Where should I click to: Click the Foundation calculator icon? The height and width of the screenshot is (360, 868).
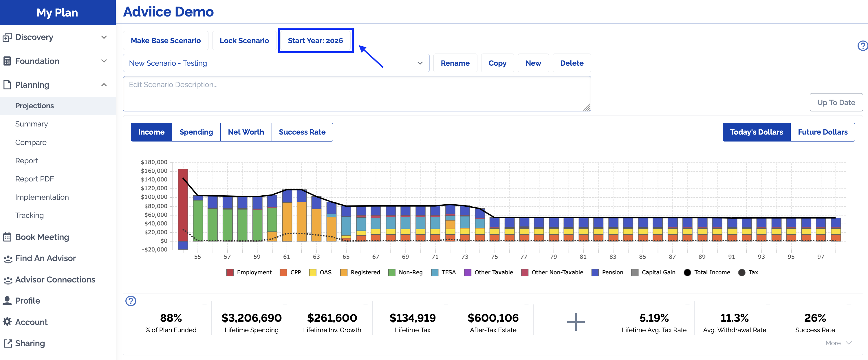[7, 61]
